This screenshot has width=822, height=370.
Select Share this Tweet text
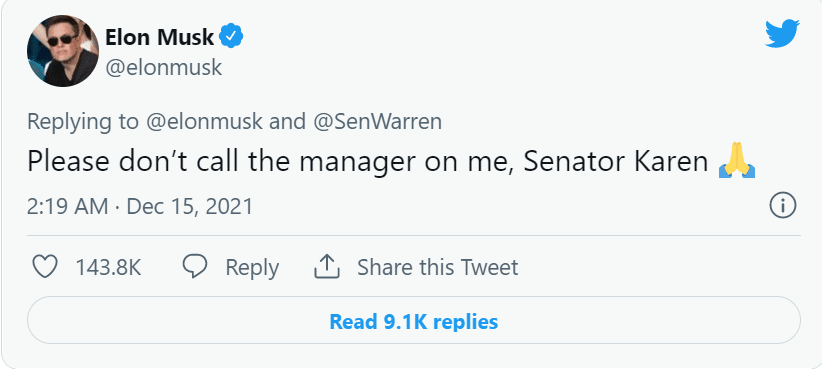point(438,267)
